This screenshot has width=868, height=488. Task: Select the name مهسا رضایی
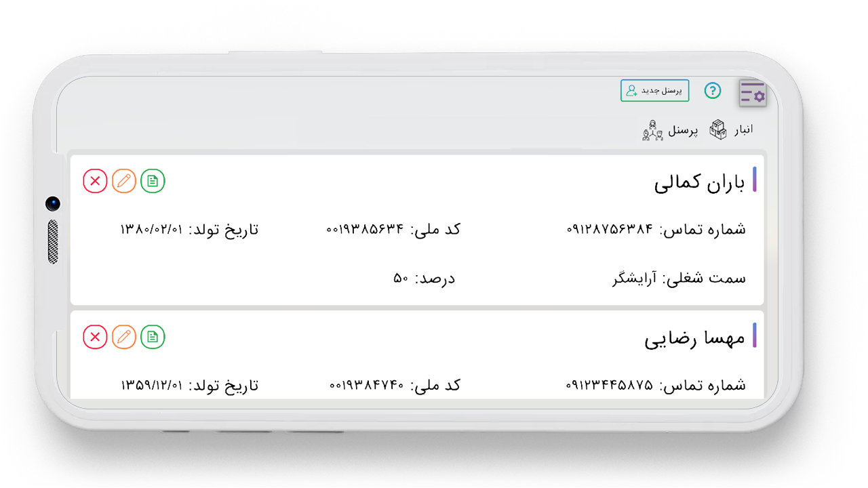coord(694,338)
